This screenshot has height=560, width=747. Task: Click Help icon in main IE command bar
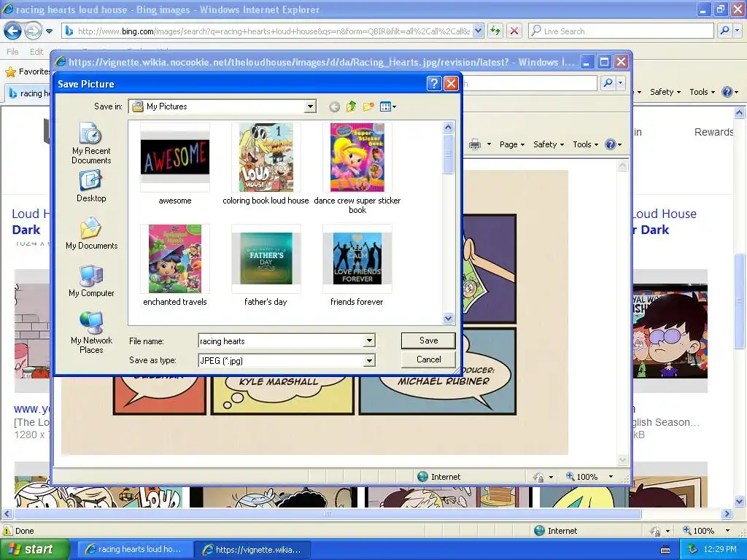point(727,92)
